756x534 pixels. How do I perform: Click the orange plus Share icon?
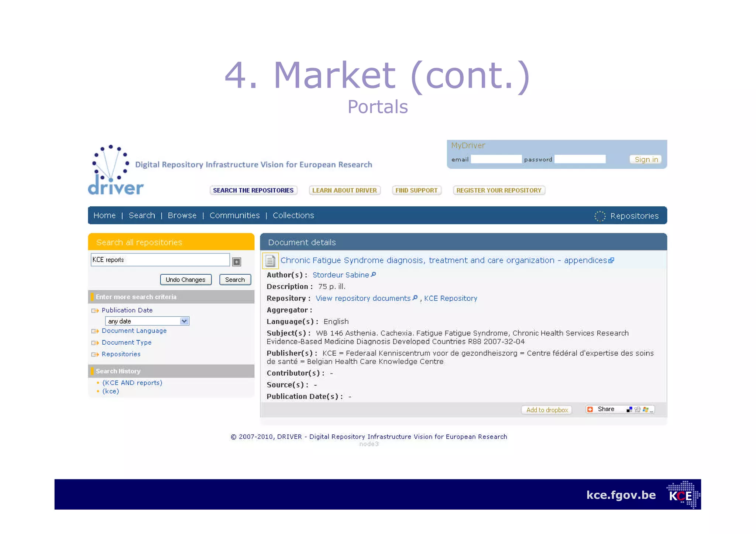(x=590, y=409)
